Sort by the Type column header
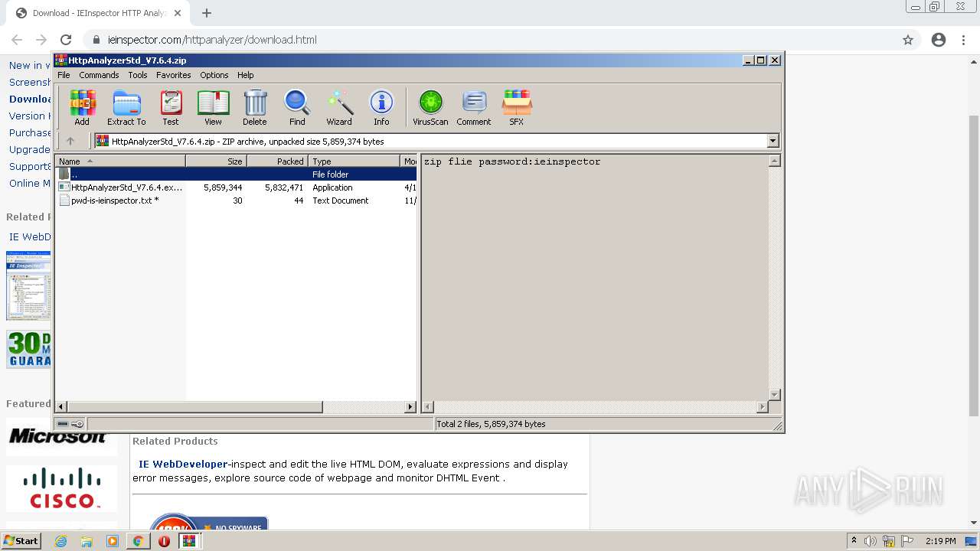980x551 pixels. 354,161
